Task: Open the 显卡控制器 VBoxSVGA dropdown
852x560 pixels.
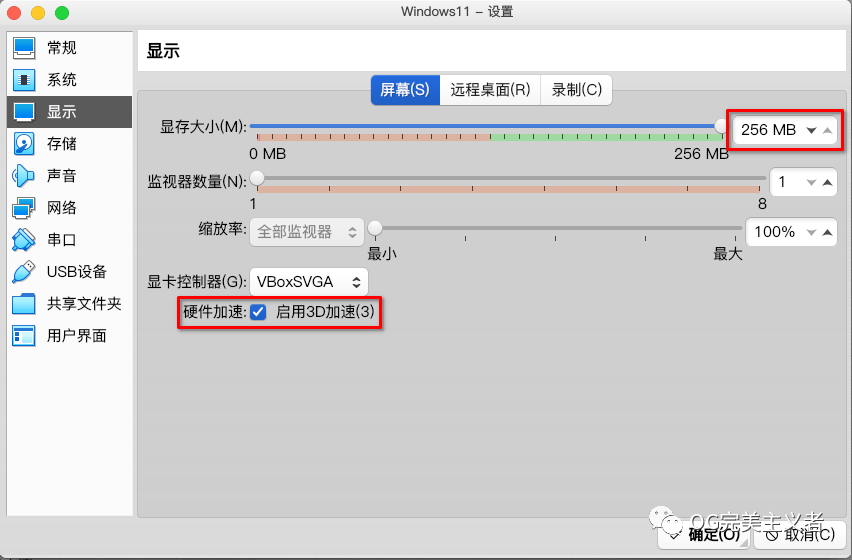Action: pyautogui.click(x=309, y=282)
